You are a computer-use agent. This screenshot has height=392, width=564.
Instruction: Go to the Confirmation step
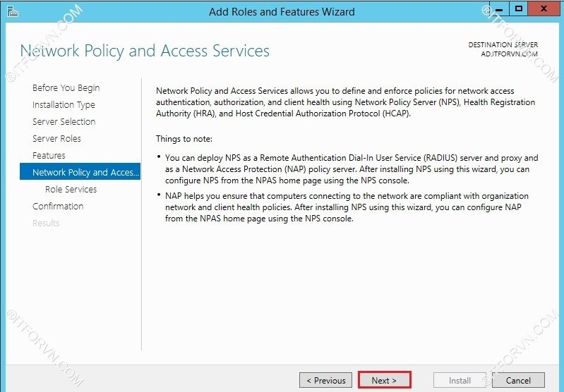click(x=58, y=207)
